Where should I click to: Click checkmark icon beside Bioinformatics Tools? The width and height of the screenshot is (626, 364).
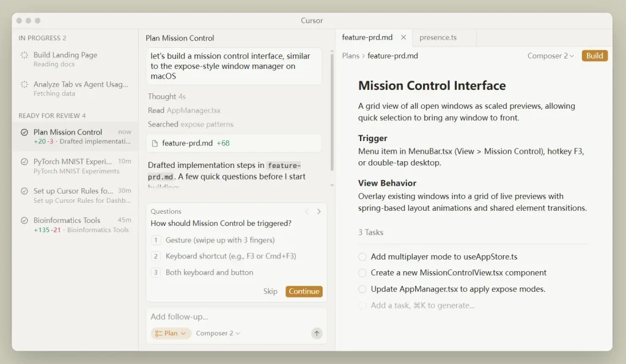[x=24, y=220]
